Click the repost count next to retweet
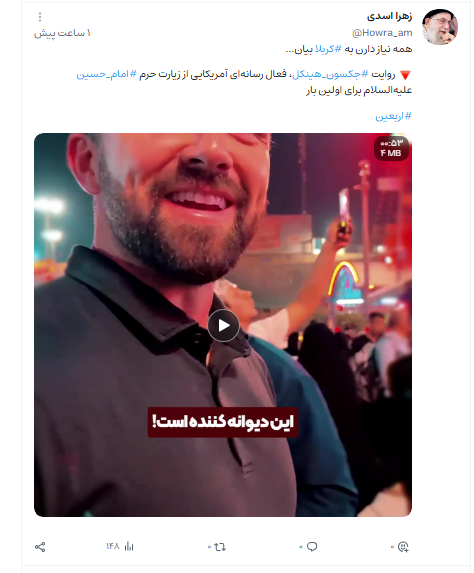Screen dimensions: 474x573 (209, 547)
